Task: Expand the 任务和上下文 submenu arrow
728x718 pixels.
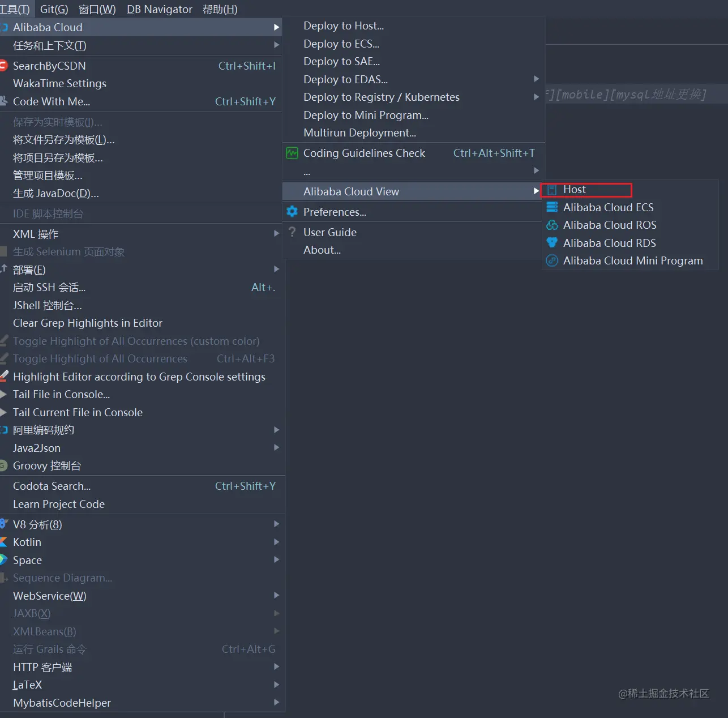Action: click(276, 45)
